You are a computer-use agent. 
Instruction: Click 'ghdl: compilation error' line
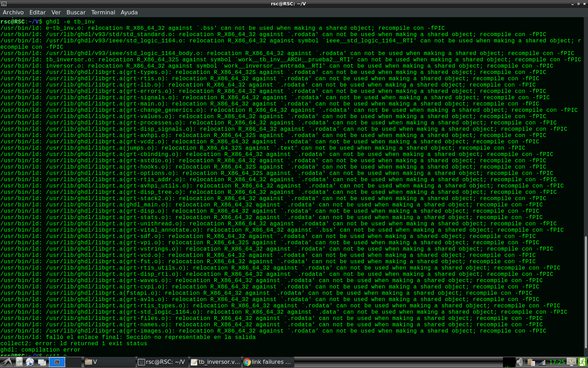(41, 350)
